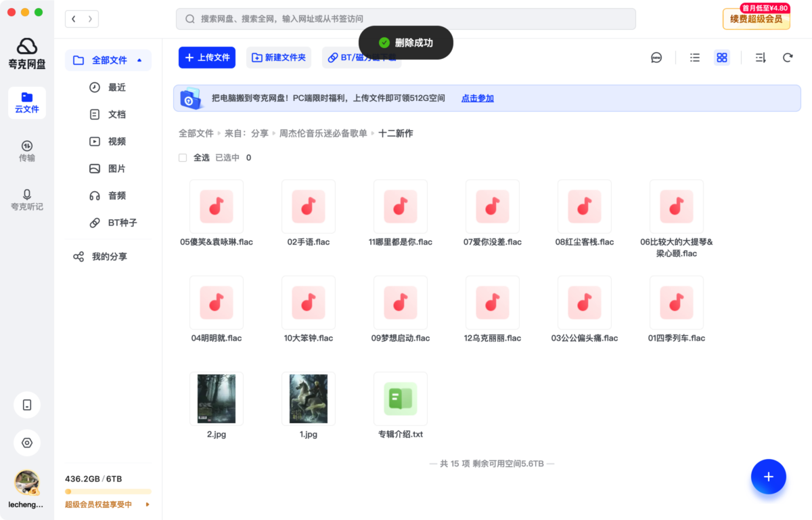This screenshot has height=520, width=812.
Task: Click the phone device icon in sidebar
Action: [x=27, y=405]
